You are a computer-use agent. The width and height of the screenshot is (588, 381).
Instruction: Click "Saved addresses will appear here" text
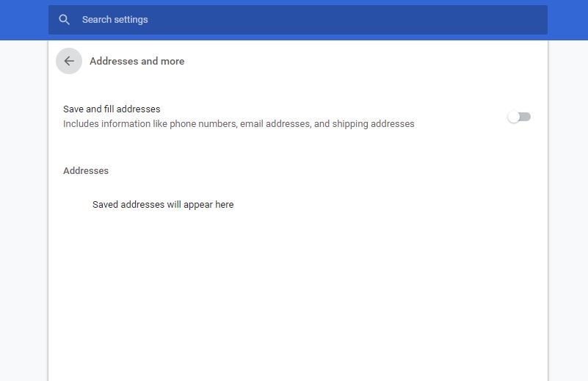point(163,205)
